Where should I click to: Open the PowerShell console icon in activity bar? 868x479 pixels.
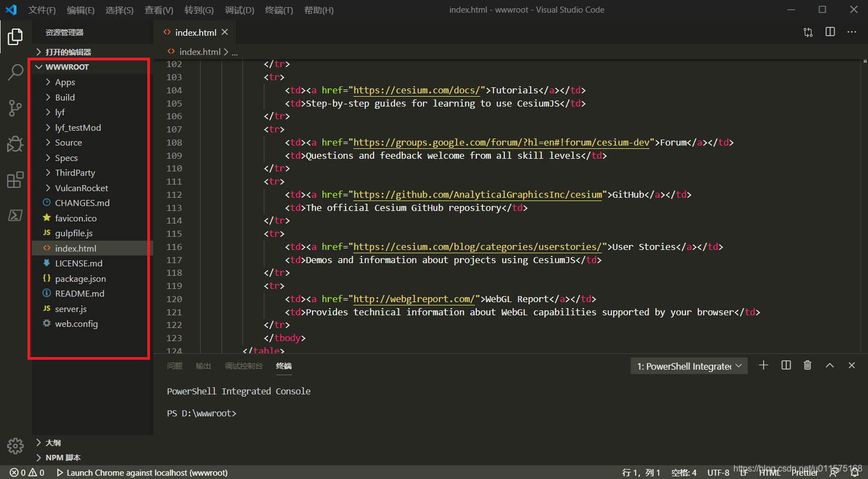click(x=15, y=215)
